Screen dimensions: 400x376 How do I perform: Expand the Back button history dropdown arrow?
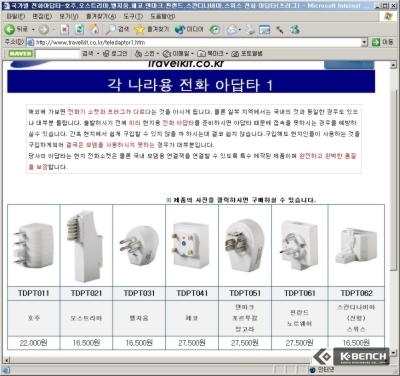[33, 30]
